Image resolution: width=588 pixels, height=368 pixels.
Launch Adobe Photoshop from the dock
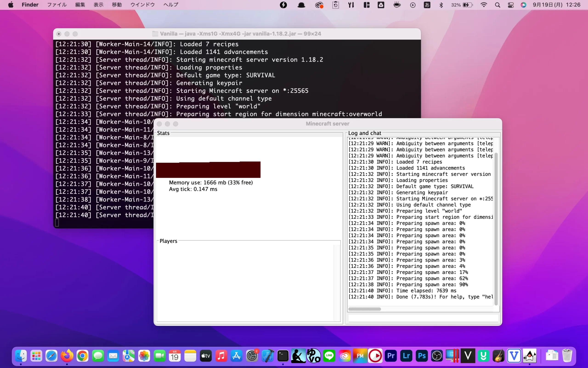pyautogui.click(x=421, y=356)
